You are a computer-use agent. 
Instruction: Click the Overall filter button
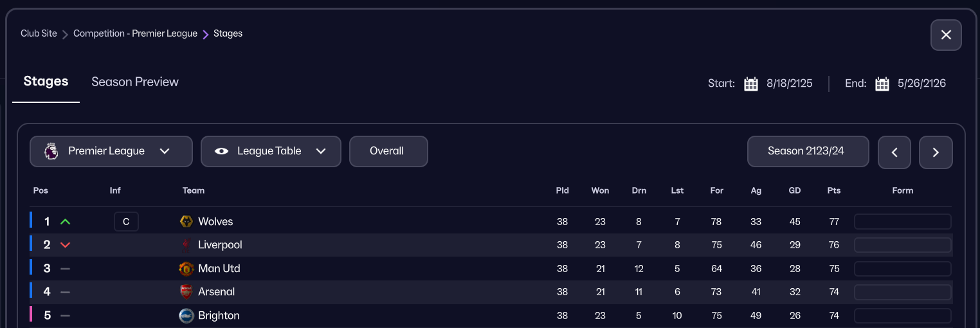point(388,152)
